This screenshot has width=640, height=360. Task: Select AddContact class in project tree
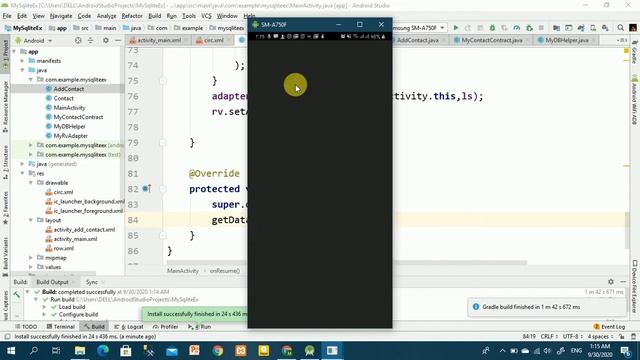69,89
